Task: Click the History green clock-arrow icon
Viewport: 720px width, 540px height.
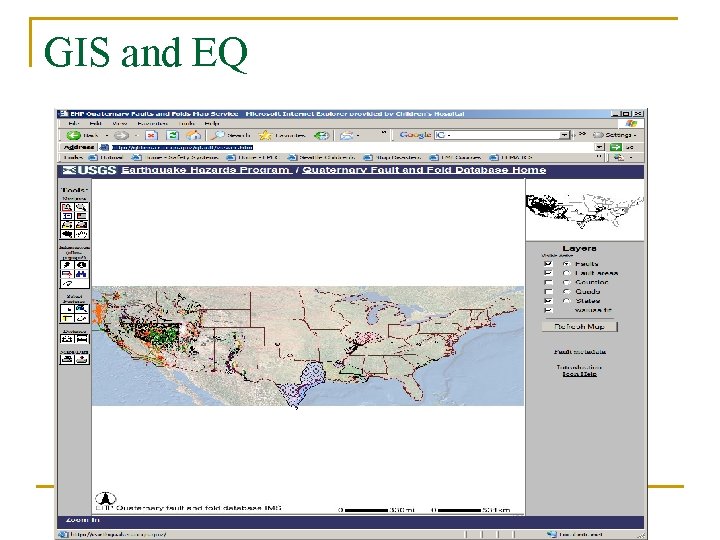Action: point(321,135)
